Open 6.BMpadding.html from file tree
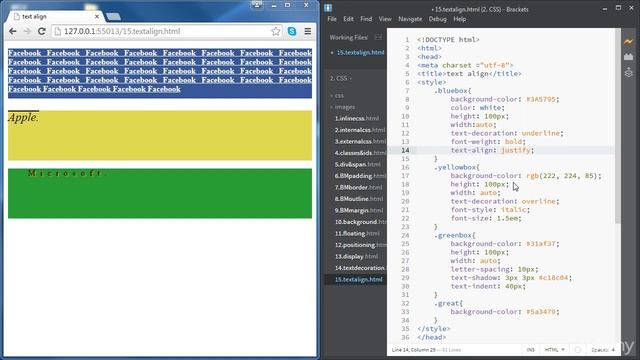 [360, 176]
